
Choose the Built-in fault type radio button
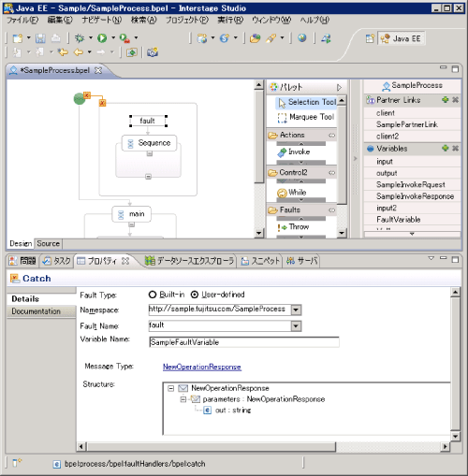click(x=153, y=295)
